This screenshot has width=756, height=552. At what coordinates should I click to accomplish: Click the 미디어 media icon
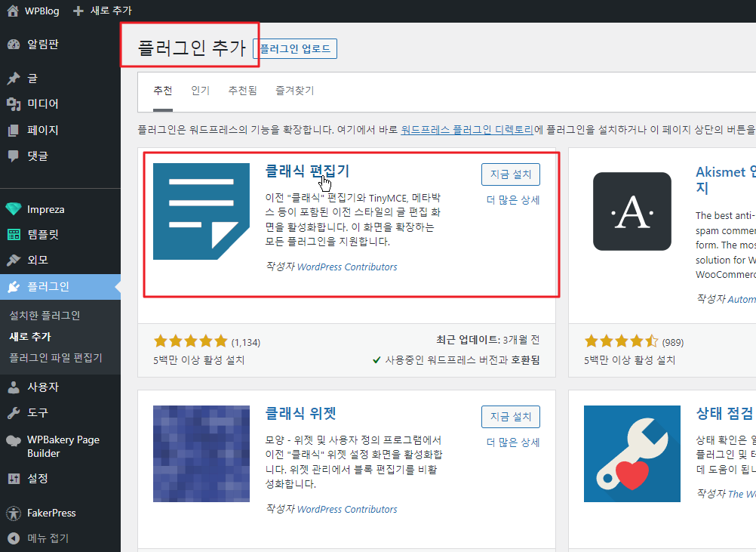[x=14, y=103]
